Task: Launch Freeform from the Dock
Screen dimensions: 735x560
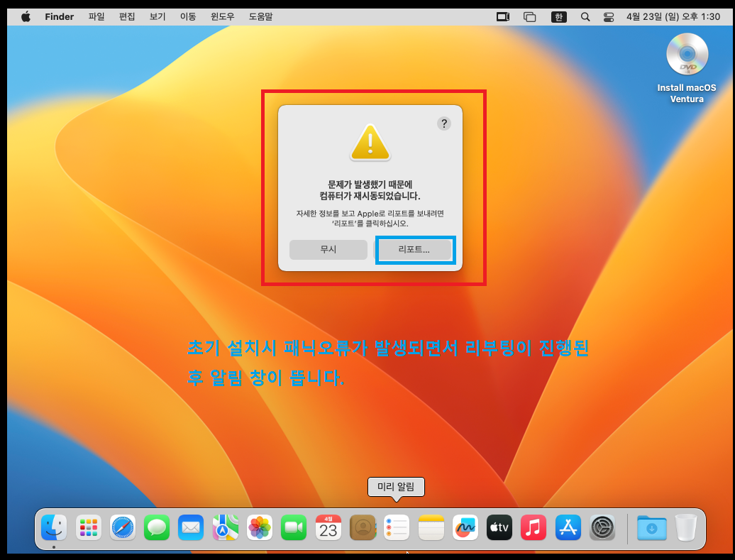Action: pos(465,527)
